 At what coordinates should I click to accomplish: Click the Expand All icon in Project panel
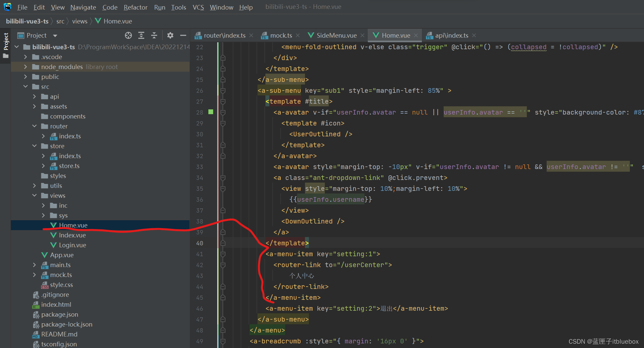point(141,35)
